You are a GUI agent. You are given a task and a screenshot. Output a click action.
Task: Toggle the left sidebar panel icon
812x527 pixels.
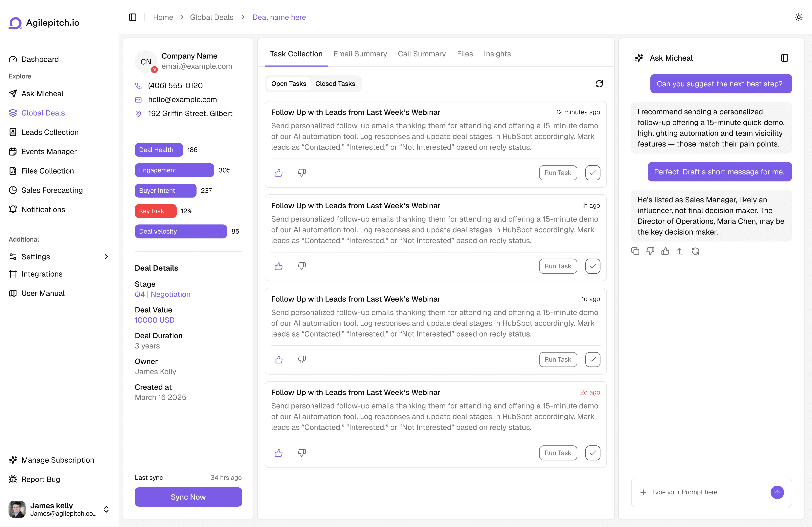coord(133,17)
